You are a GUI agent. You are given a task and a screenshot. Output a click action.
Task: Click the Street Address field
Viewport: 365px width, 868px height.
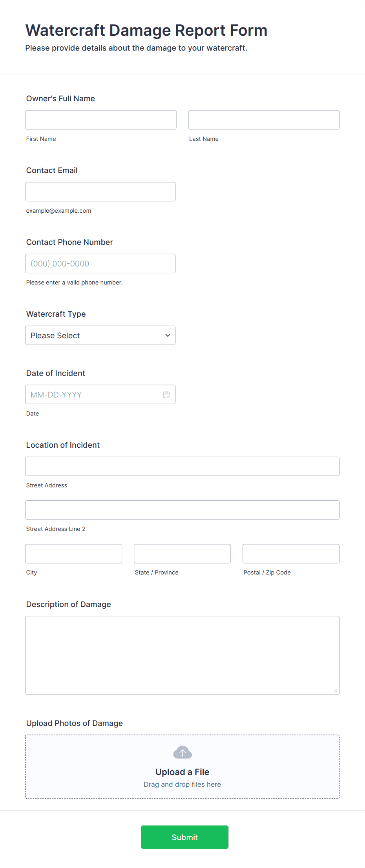coord(182,466)
